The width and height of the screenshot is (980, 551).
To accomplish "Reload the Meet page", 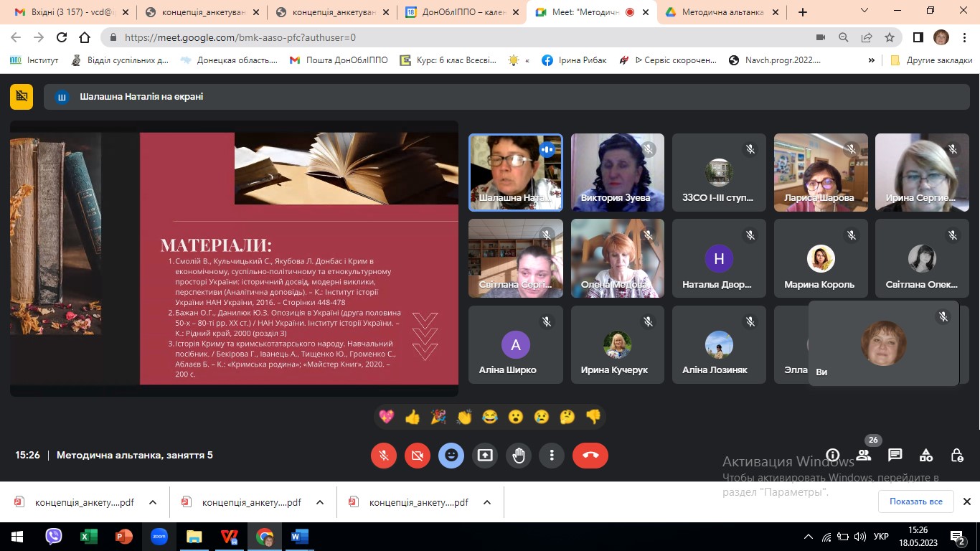I will click(x=62, y=37).
